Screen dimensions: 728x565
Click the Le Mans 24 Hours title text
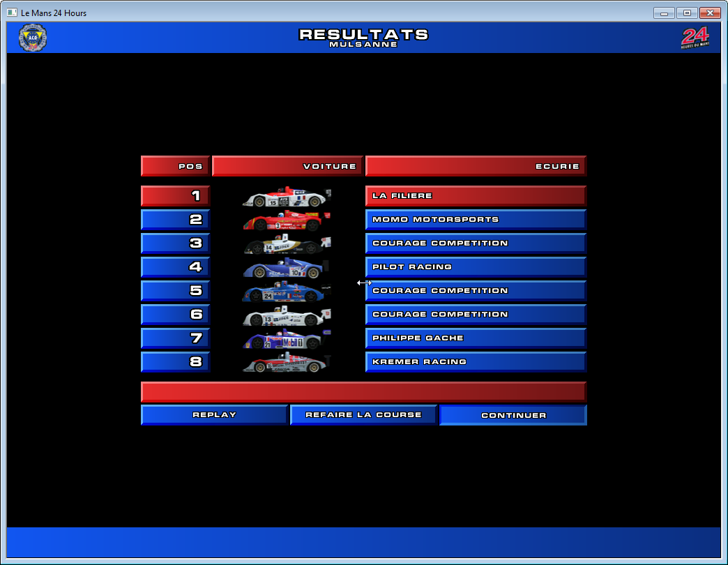point(54,13)
